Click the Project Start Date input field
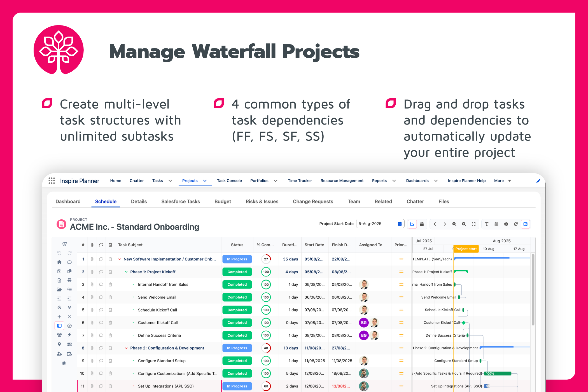Viewport: 588px width, 392px height. click(x=380, y=224)
